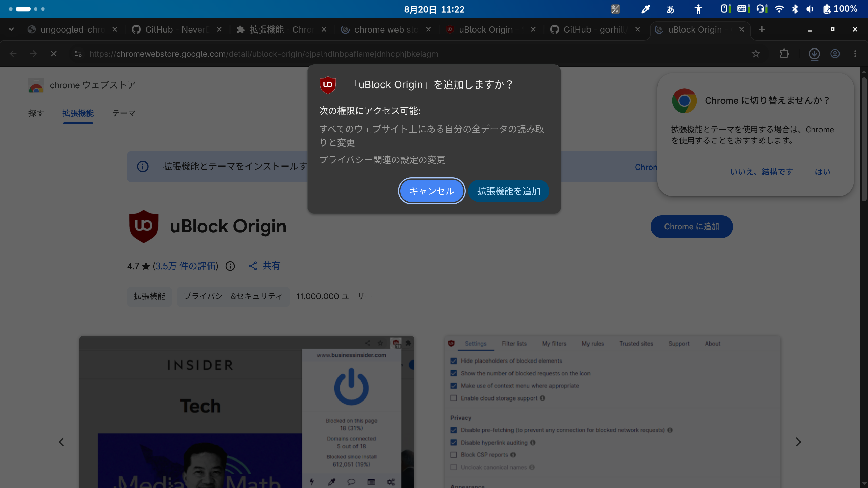868x488 pixels.
Task: Open the profile avatar icon
Action: click(x=835, y=54)
